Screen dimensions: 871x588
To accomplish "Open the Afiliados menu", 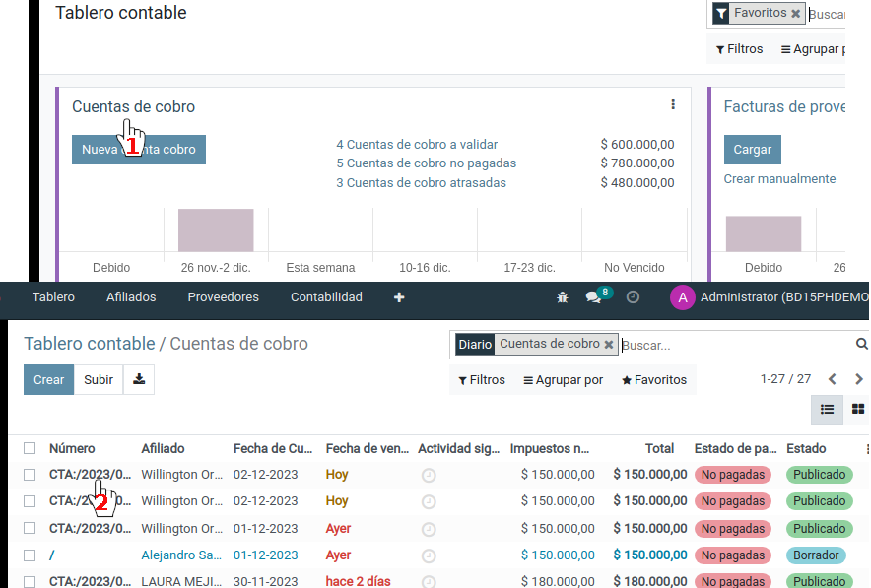I will (x=131, y=297).
